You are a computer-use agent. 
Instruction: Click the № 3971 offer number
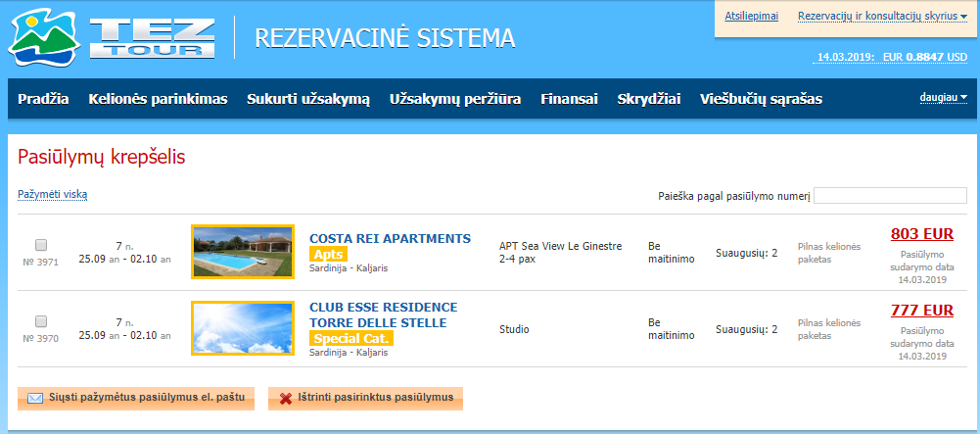point(40,262)
